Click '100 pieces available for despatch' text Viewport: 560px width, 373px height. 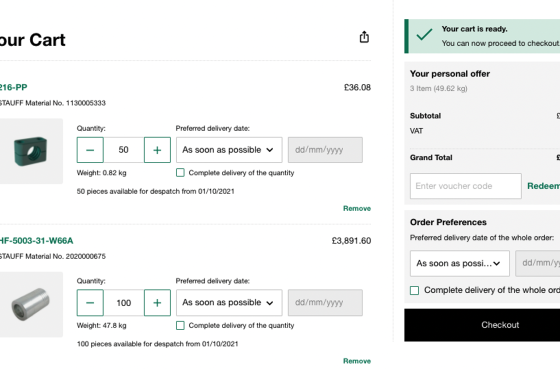coord(158,344)
